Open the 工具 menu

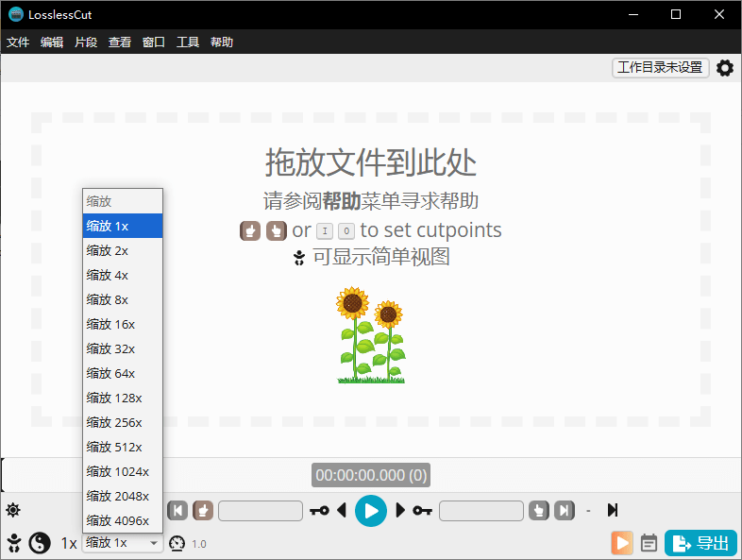(188, 42)
